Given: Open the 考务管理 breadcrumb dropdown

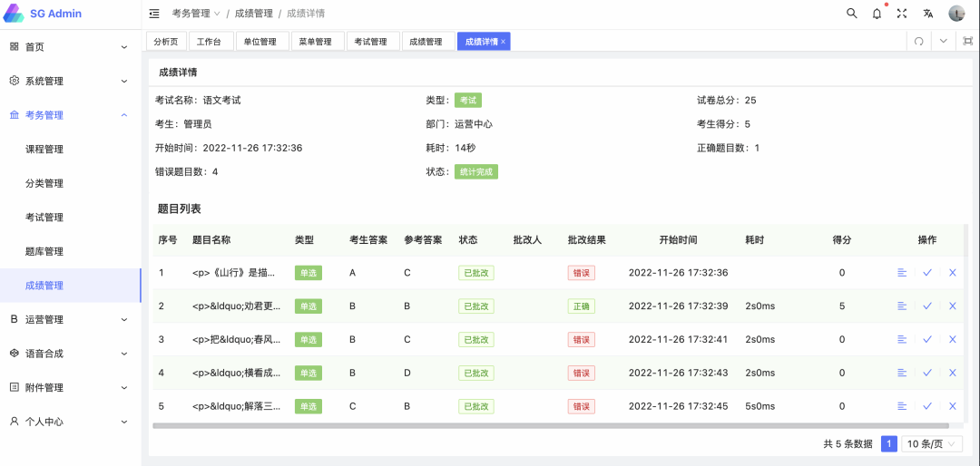Looking at the screenshot, I should point(196,14).
